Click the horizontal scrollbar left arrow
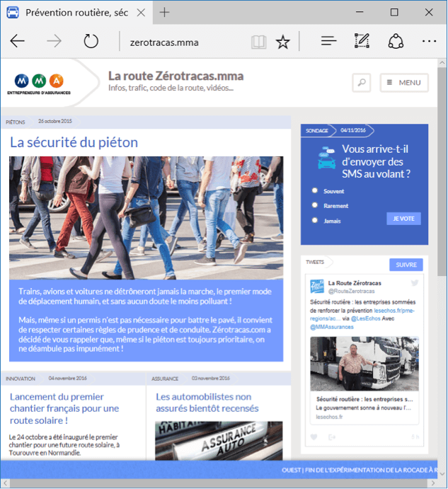448x489 pixels. (5, 483)
